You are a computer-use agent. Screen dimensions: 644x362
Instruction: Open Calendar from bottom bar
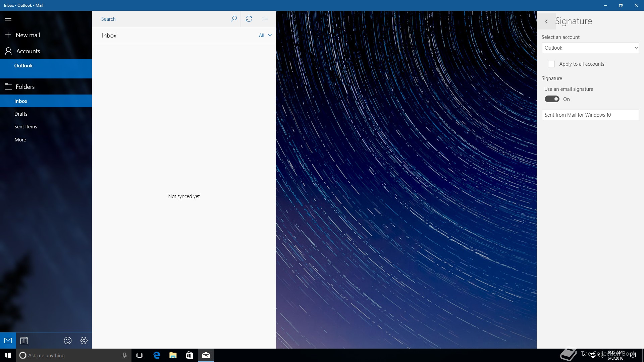click(24, 341)
